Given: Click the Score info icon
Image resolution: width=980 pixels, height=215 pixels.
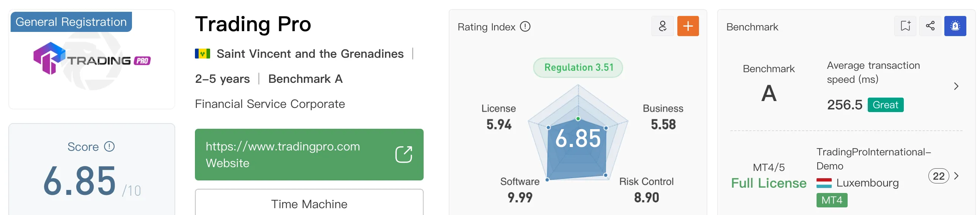Looking at the screenshot, I should [109, 147].
